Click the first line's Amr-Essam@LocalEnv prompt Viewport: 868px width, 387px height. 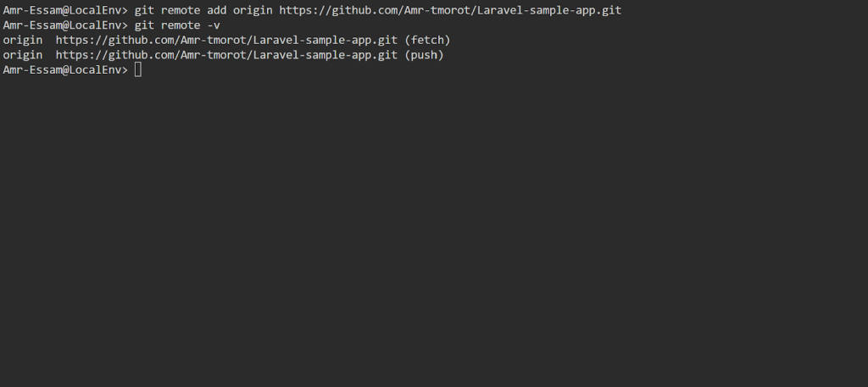pyautogui.click(x=65, y=10)
